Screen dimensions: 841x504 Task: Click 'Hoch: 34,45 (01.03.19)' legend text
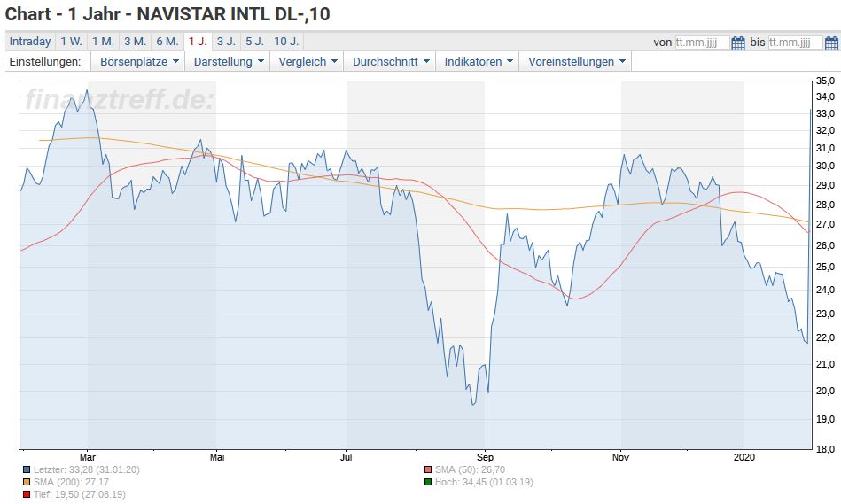(484, 482)
